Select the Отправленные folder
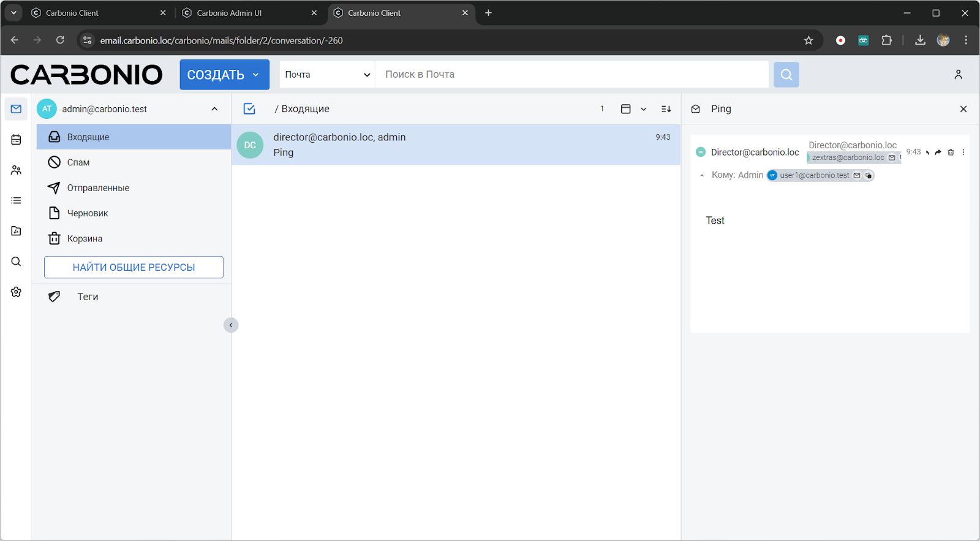This screenshot has height=541, width=980. pos(134,188)
